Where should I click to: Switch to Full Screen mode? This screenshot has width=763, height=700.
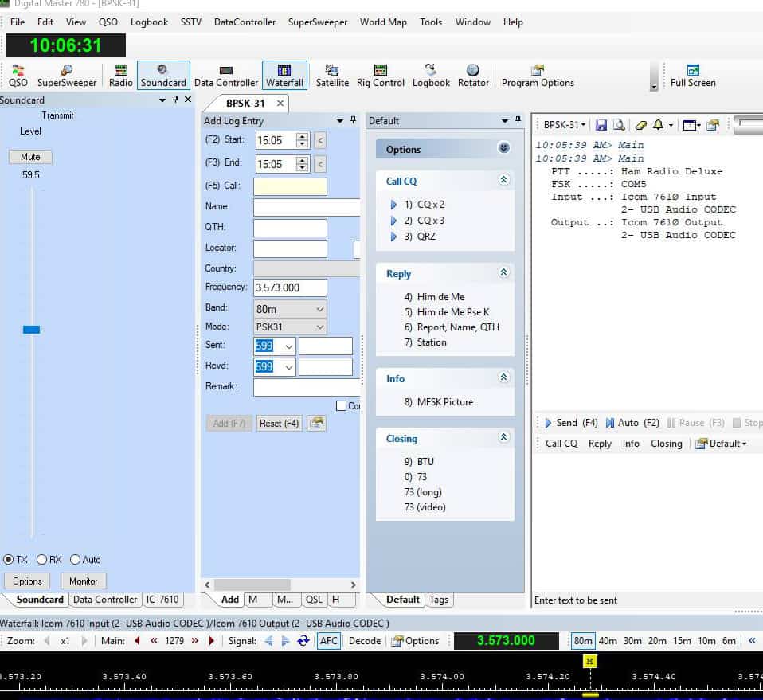(692, 76)
